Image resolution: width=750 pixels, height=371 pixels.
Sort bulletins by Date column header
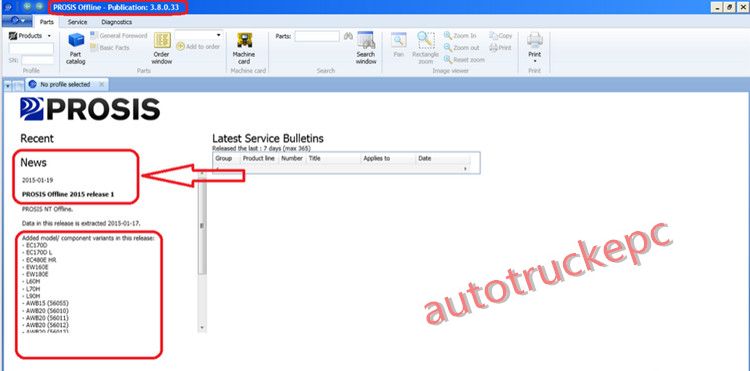[x=442, y=158]
